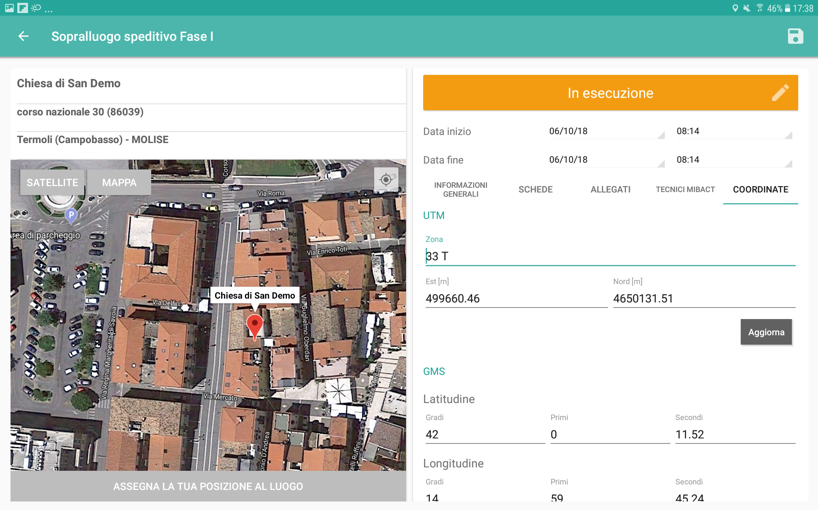This screenshot has width=818, height=510.
Task: Tap the red map pin marker
Action: tap(255, 324)
